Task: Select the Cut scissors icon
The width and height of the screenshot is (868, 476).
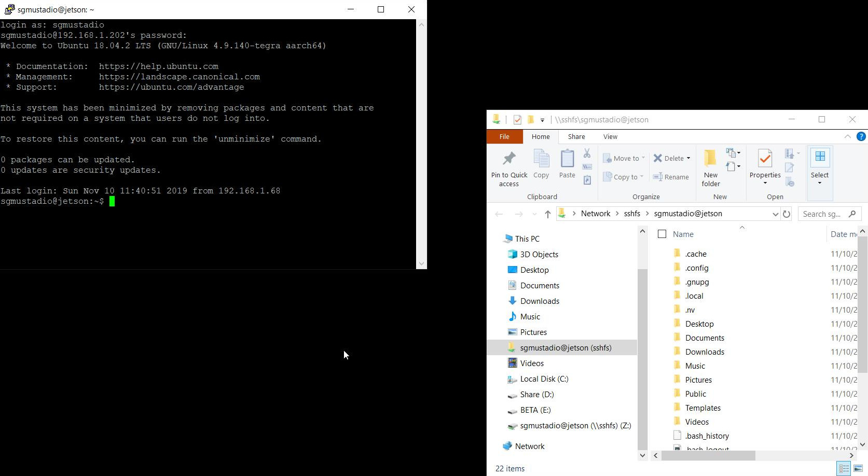Action: (587, 153)
